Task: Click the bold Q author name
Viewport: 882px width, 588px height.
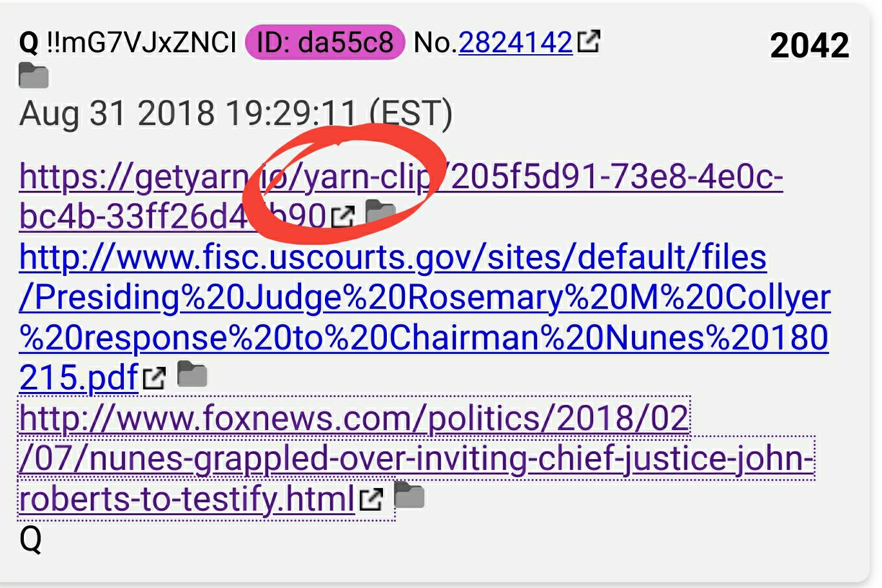Action: point(30,43)
